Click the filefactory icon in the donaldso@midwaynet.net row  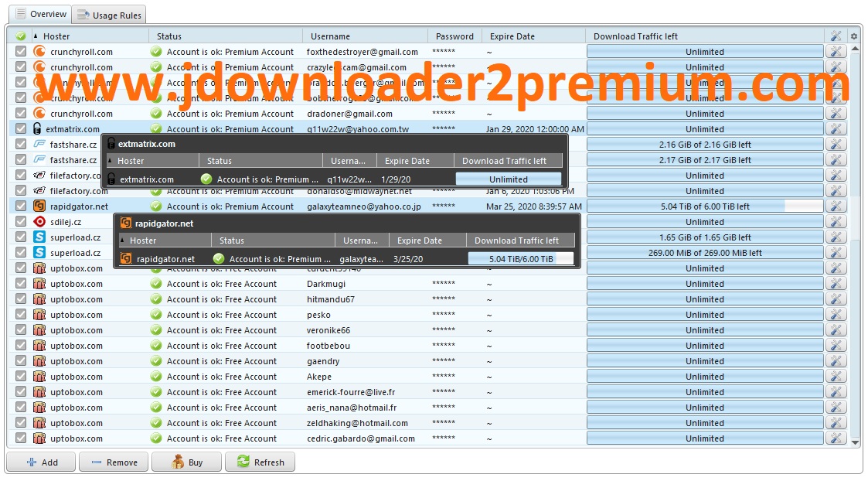coord(39,191)
